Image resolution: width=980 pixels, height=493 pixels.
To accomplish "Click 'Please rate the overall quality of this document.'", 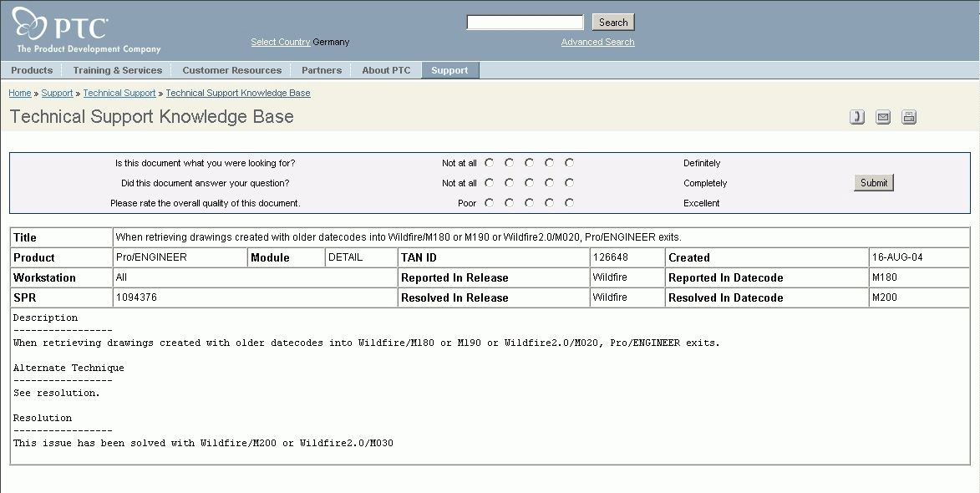I will (205, 203).
